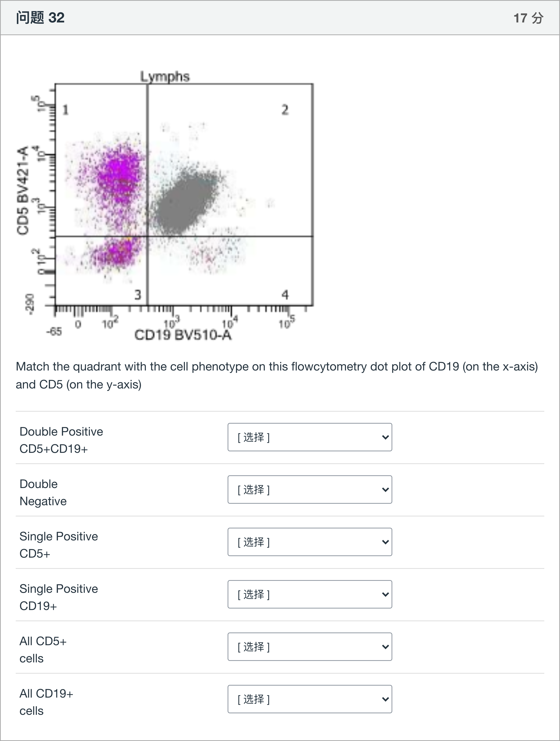Viewport: 560px width, 741px height.
Task: Click the gray cell cluster in the plot
Action: (184, 201)
